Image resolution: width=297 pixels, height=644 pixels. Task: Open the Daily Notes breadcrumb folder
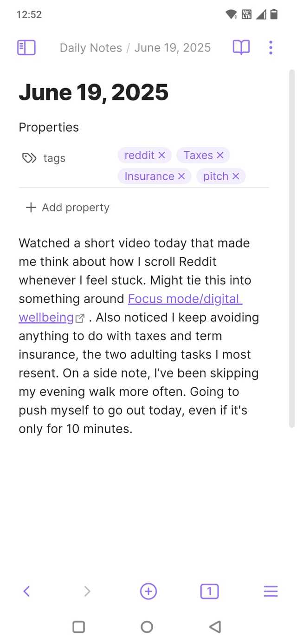pos(91,48)
